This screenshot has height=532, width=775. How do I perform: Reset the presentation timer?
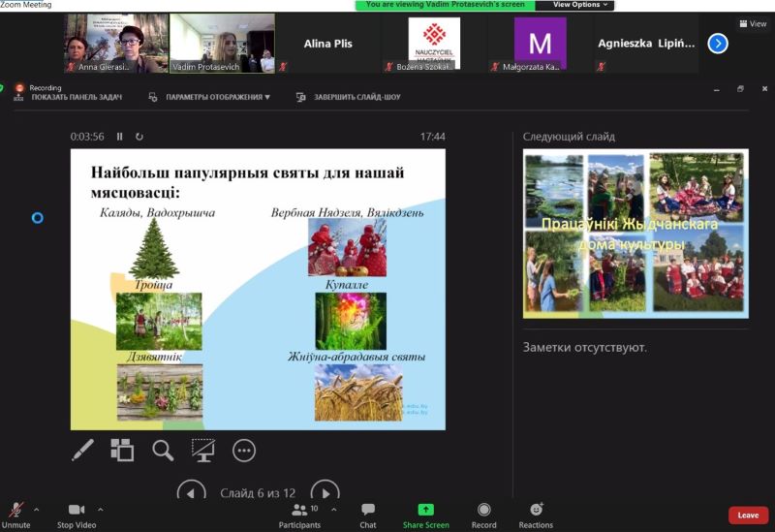pyautogui.click(x=139, y=137)
